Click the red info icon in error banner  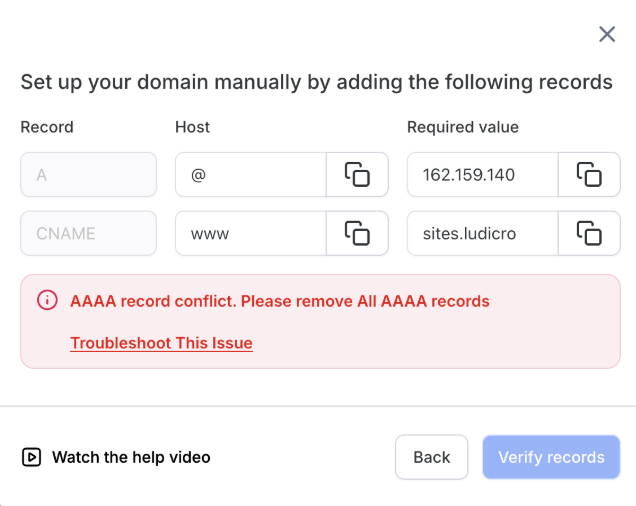click(x=47, y=300)
